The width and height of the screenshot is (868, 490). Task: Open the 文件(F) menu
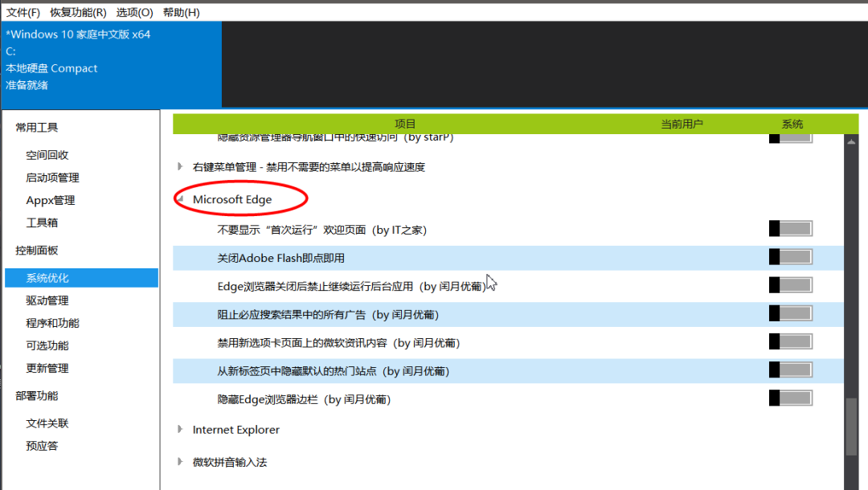coord(23,12)
